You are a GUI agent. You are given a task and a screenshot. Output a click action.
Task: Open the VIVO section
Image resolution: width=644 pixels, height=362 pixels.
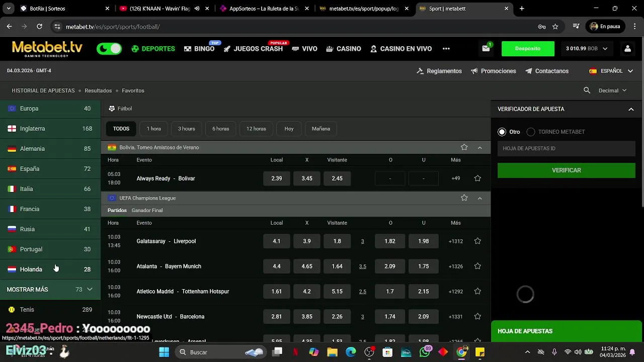point(304,49)
